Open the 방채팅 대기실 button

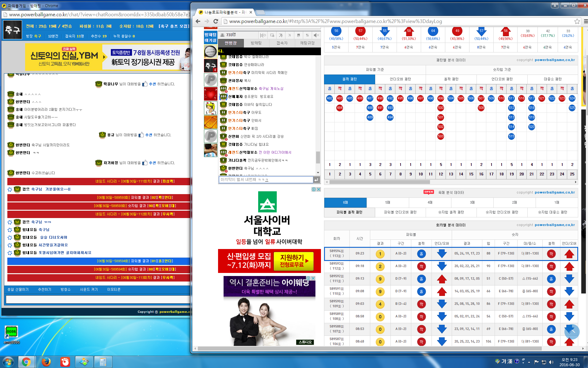(211, 37)
